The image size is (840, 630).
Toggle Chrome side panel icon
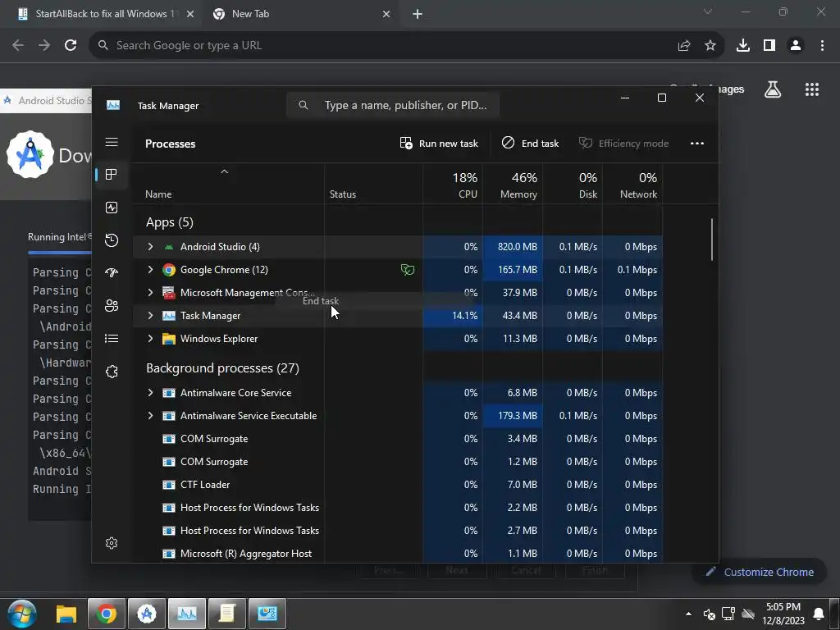pyautogui.click(x=769, y=45)
